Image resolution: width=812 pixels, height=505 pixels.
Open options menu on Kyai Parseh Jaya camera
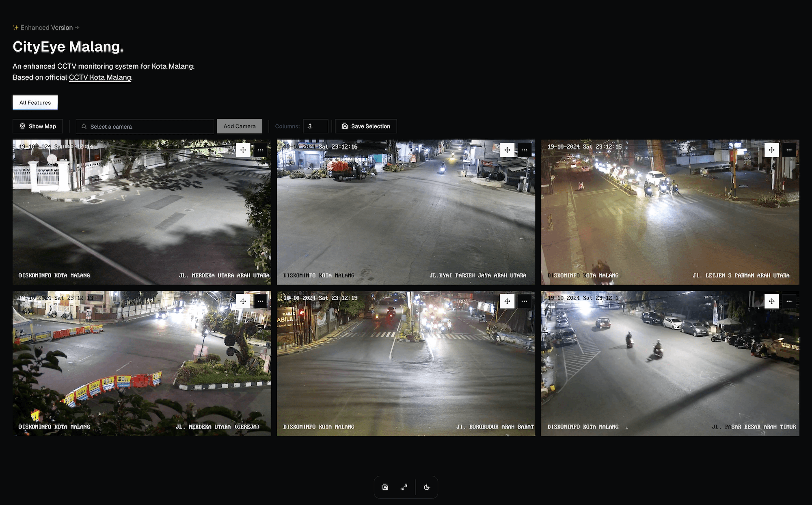click(525, 150)
